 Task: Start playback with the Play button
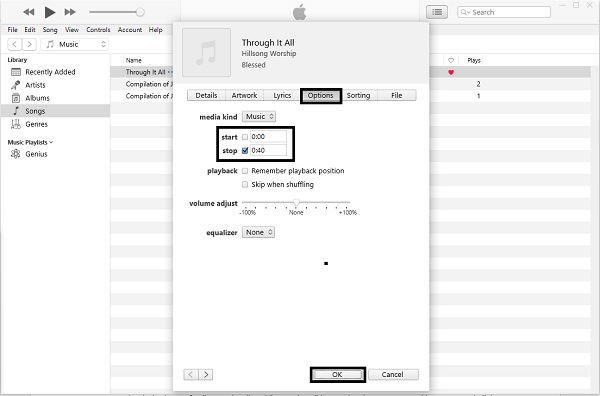(50, 12)
